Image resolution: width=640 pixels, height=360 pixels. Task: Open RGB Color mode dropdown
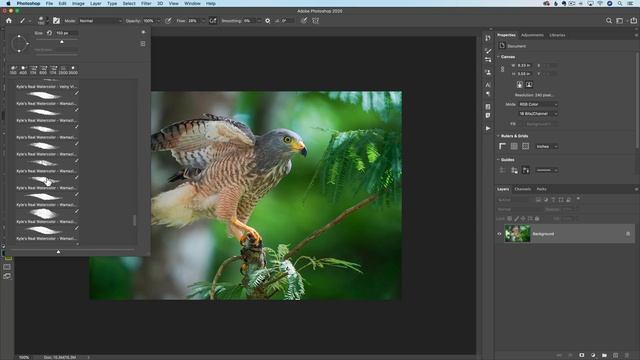click(x=538, y=104)
